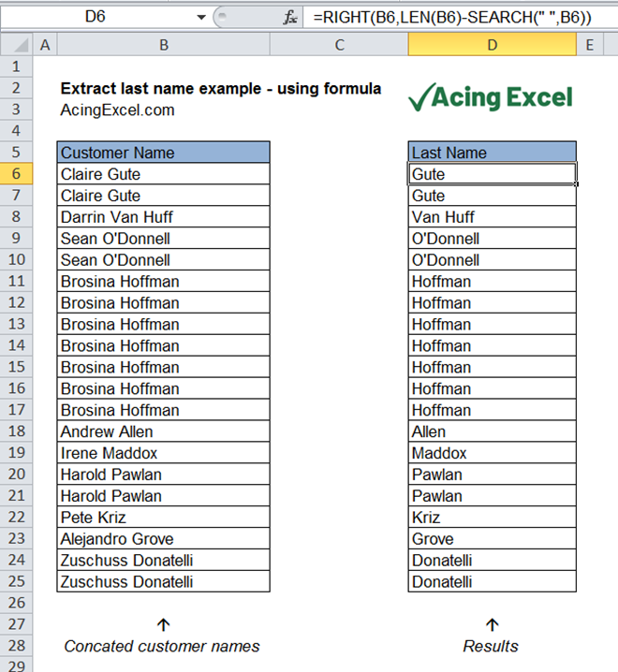This screenshot has height=672, width=618.
Task: Open the Name Box dropdown arrow
Action: (x=200, y=18)
